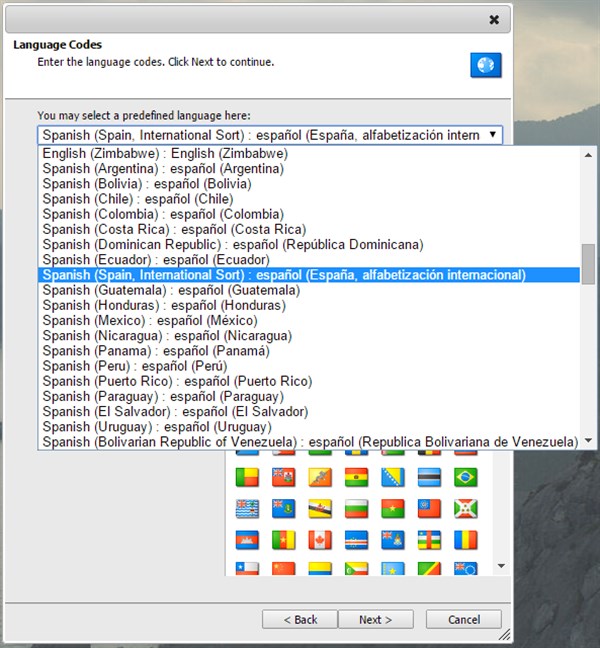
Task: Select the Cape Verde flag icon
Action: (356, 540)
